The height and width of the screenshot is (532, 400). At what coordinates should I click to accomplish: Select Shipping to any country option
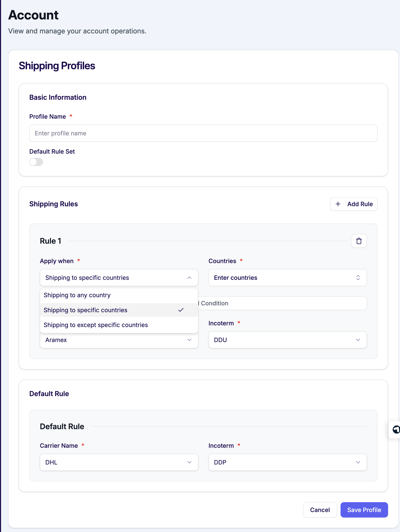[77, 295]
